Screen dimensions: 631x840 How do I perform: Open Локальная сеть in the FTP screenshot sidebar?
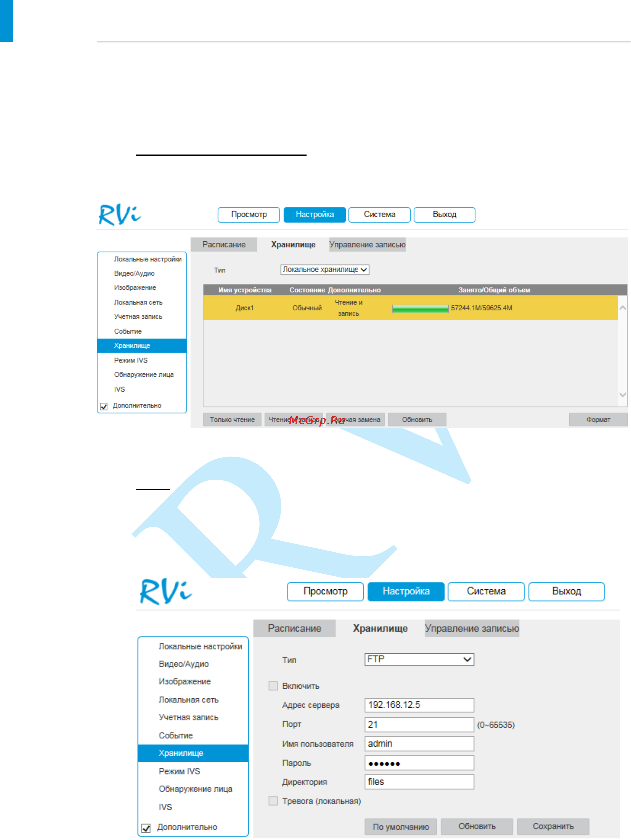tap(189, 700)
